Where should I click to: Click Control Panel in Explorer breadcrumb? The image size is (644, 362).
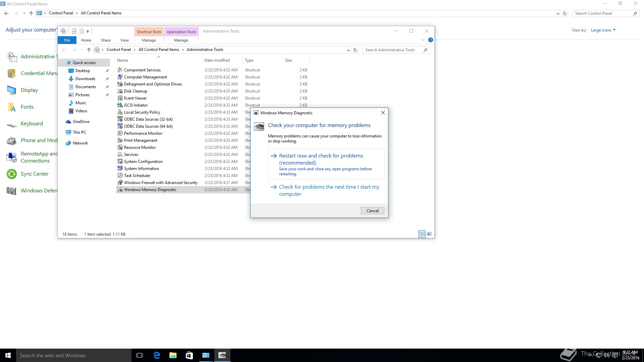[x=119, y=50]
